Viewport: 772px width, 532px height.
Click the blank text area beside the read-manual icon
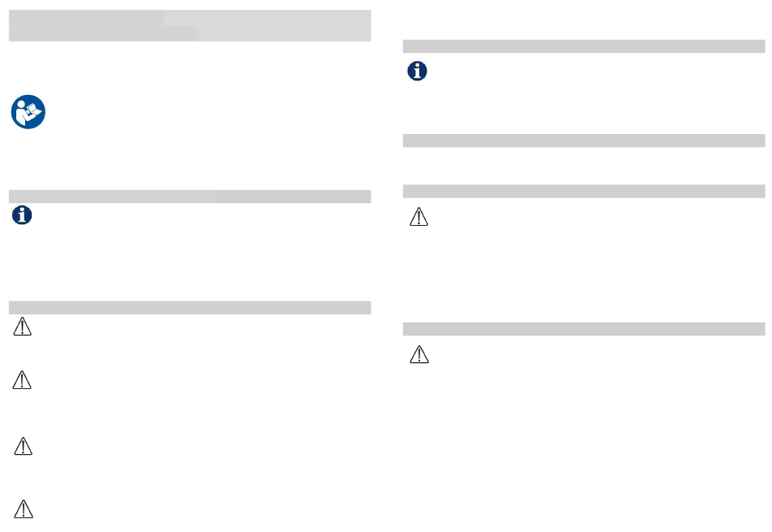209,112
